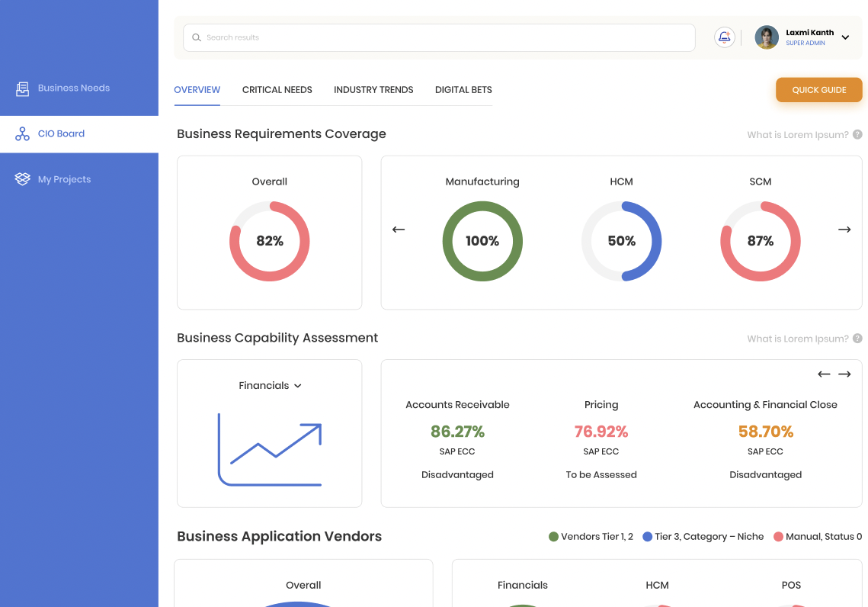Click help icon beside Business Requirements Coverage
868x607 pixels.
click(x=857, y=134)
